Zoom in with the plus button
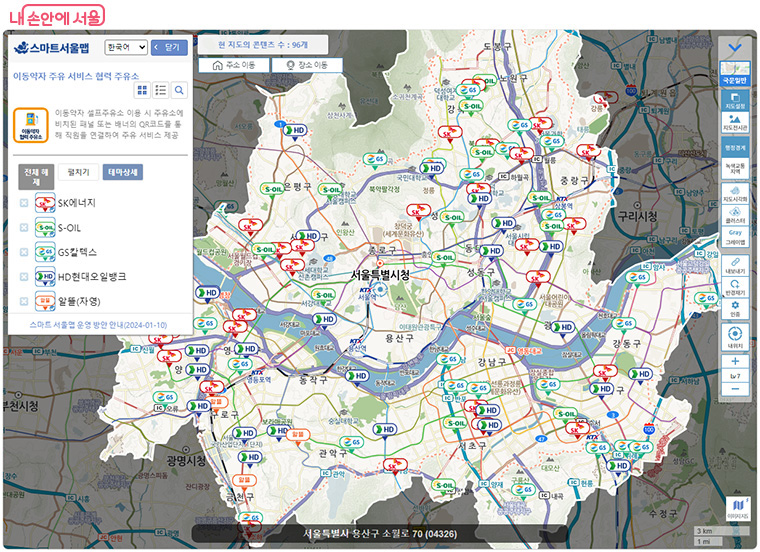The width and height of the screenshot is (760, 552). pyautogui.click(x=735, y=361)
